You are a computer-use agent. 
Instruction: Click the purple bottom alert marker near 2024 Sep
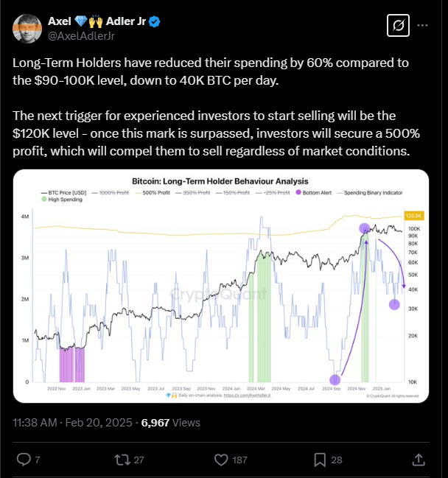click(335, 379)
